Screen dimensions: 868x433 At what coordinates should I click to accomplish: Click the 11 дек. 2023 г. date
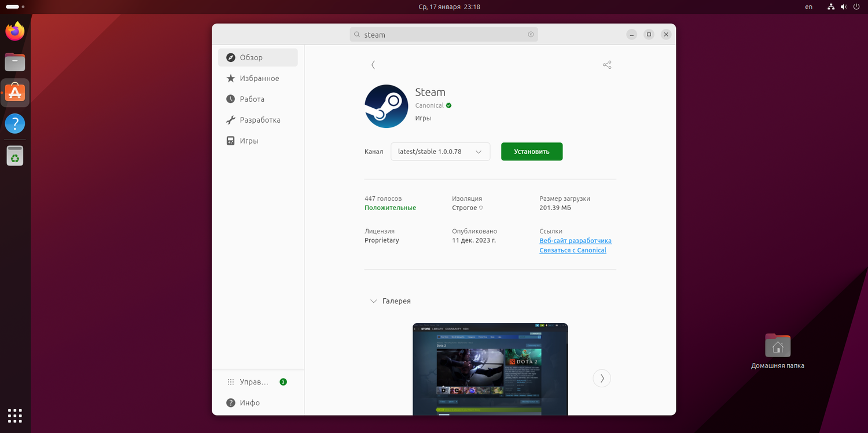pos(474,240)
